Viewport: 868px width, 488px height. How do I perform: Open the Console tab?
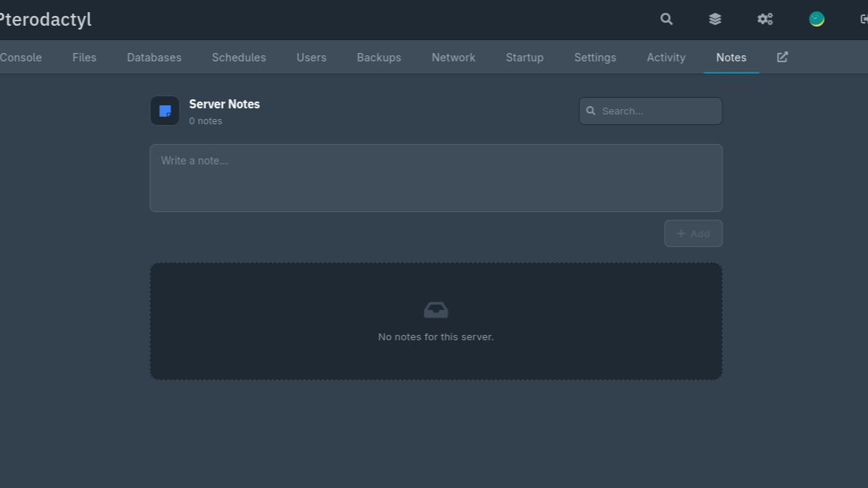pyautogui.click(x=21, y=58)
